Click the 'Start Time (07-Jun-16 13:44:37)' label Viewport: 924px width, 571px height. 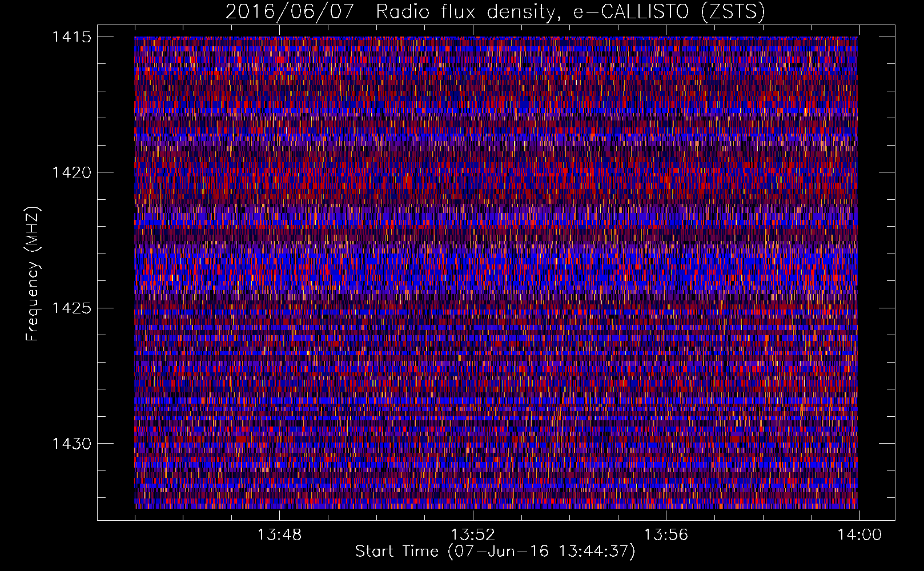[495, 552]
